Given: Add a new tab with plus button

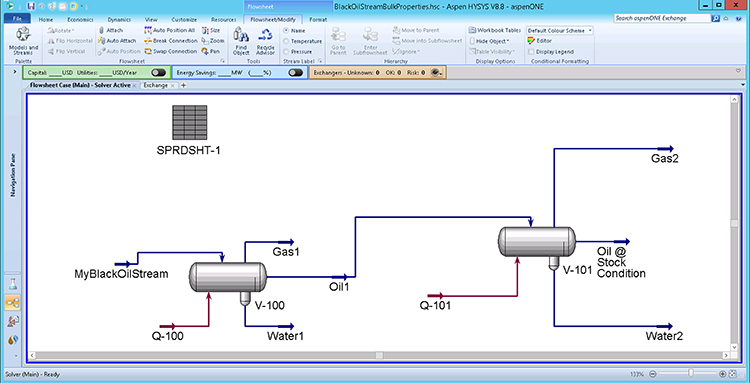Looking at the screenshot, I should 183,85.
